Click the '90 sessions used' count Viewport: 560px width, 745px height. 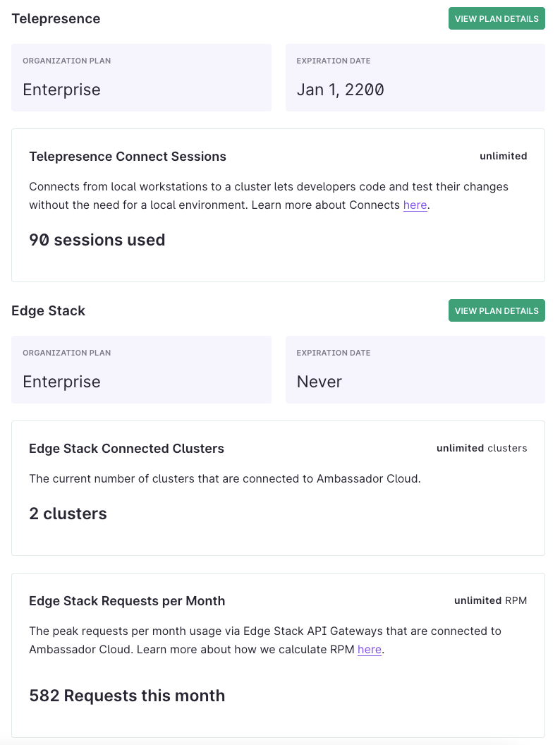(97, 240)
